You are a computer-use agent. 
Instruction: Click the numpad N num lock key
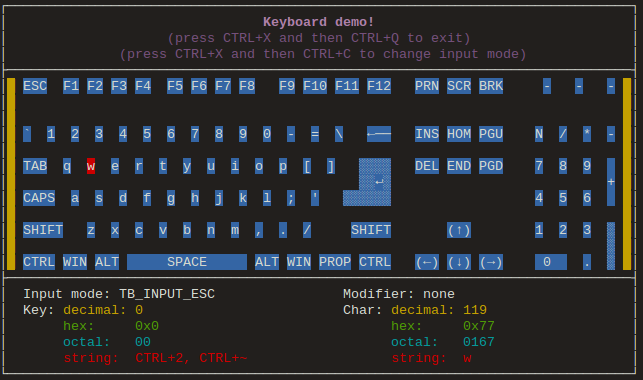[539, 134]
